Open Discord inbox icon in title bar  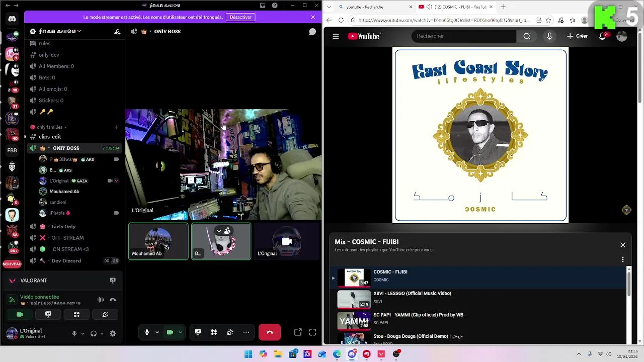[x=263, y=6]
